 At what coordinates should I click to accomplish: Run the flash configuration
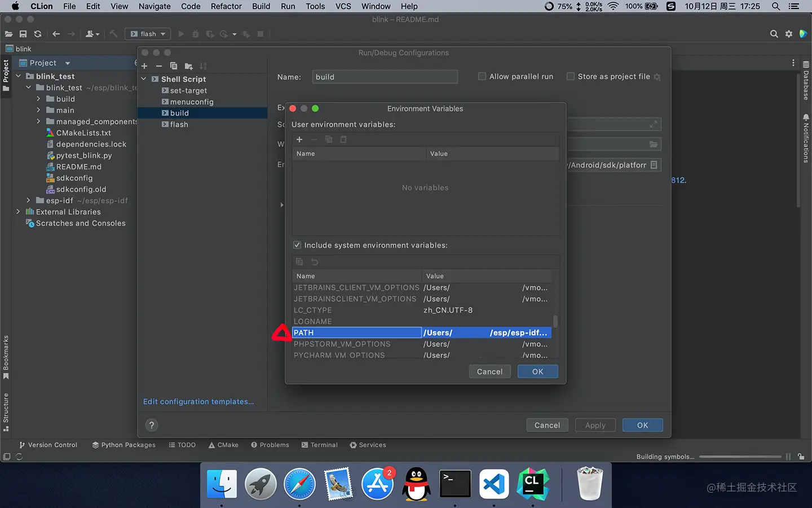pos(181,34)
